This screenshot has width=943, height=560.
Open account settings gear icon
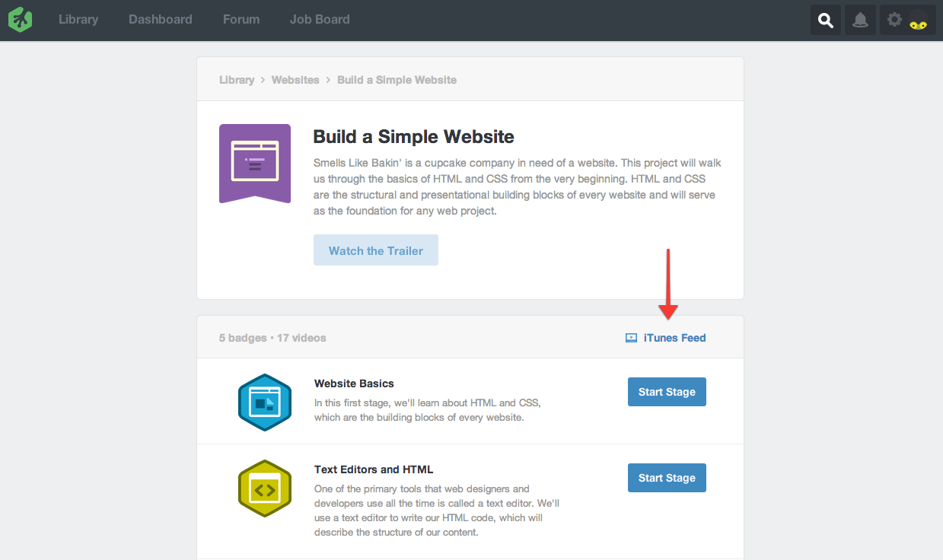[x=895, y=20]
